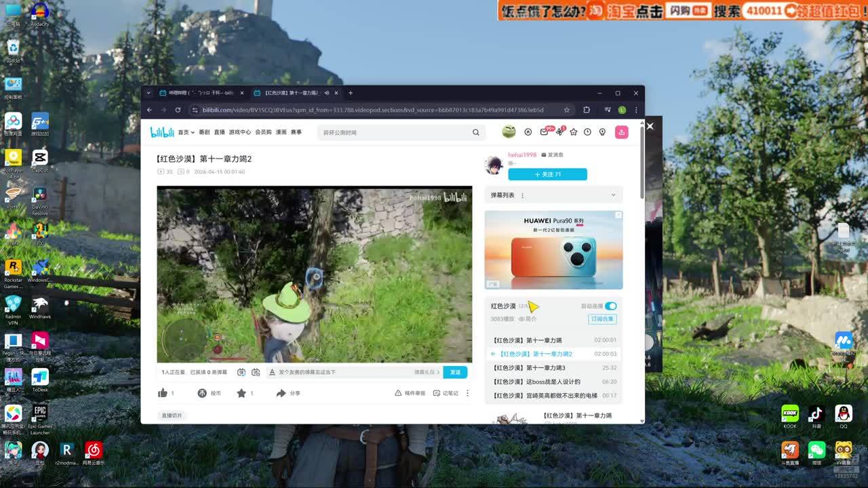This screenshot has width=868, height=488.
Task: Click the pink upload button in header
Action: pyautogui.click(x=621, y=132)
